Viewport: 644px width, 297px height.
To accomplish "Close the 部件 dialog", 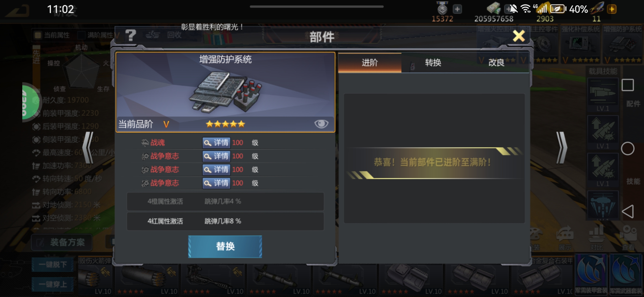I will [x=519, y=36].
